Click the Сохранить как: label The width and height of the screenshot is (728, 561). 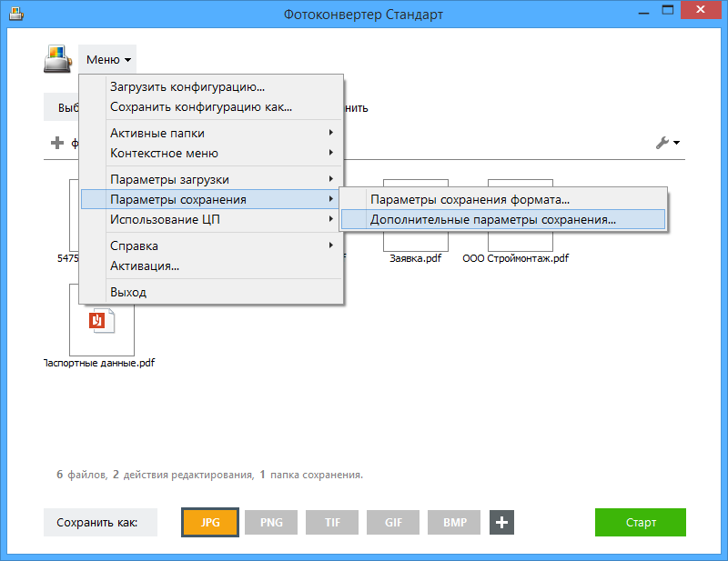click(x=100, y=523)
